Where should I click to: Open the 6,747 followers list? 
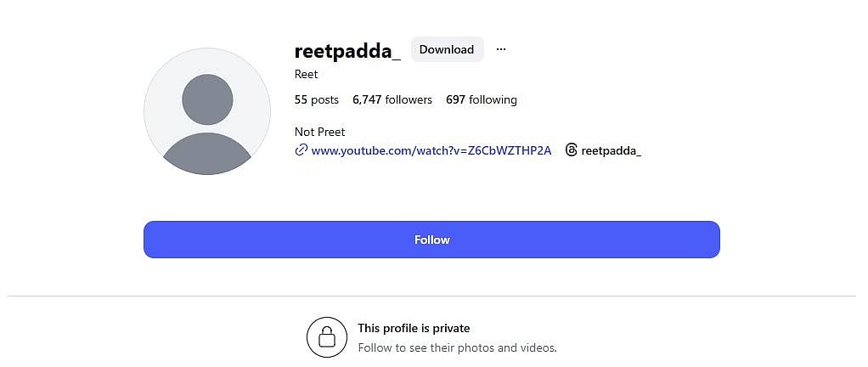[x=392, y=99]
